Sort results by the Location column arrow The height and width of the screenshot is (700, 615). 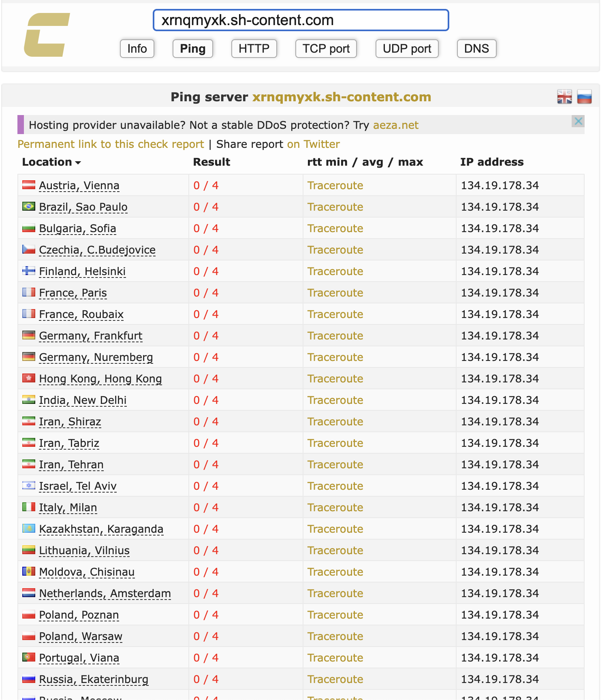pyautogui.click(x=78, y=163)
